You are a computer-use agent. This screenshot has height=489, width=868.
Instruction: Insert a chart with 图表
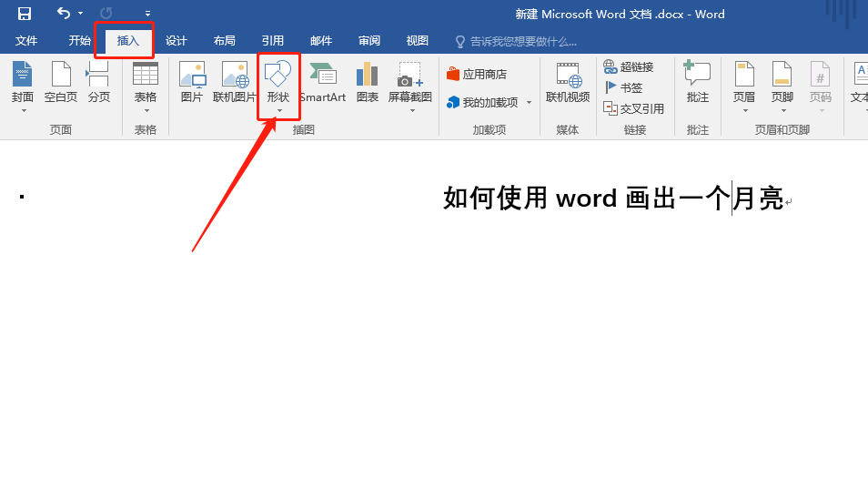[367, 82]
